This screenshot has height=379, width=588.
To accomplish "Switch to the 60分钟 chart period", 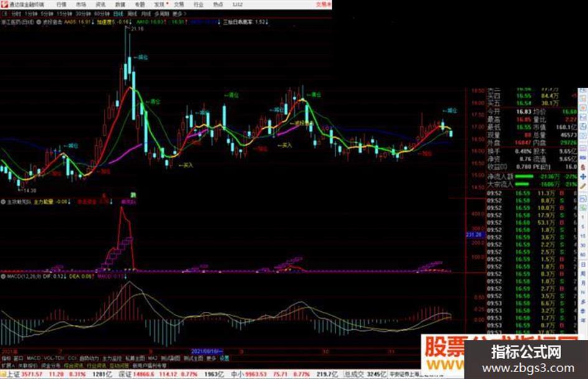I will coord(101,14).
